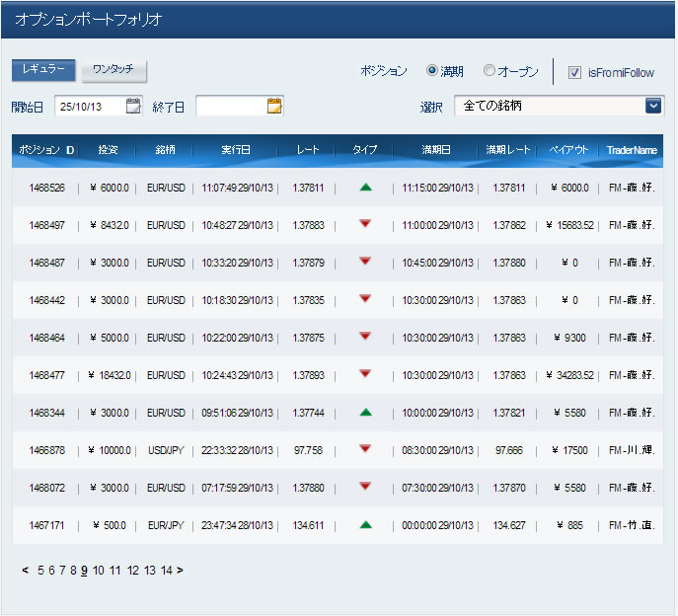Click green up arrow in row 1468344

(366, 413)
